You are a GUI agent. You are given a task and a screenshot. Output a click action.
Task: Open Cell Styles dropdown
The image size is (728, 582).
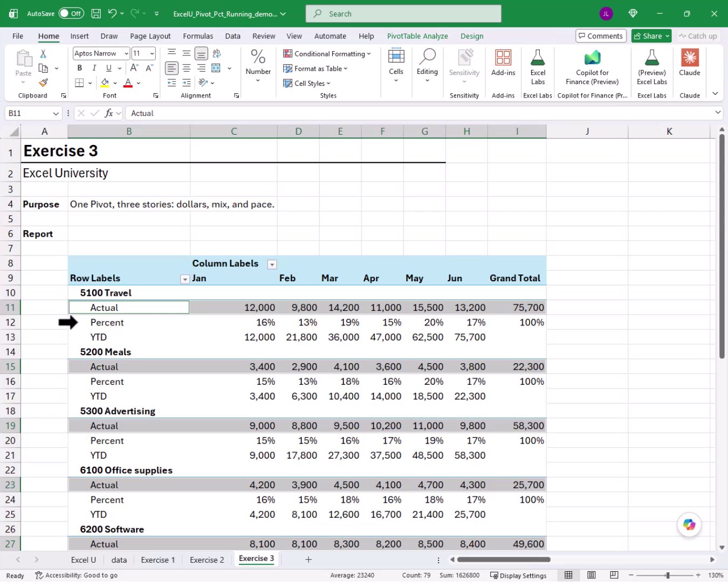click(x=307, y=84)
